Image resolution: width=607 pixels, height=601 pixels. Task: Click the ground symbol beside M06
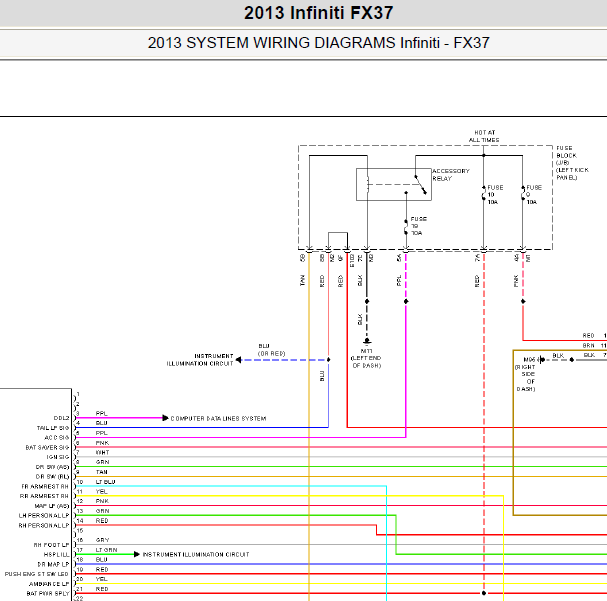tap(542, 360)
